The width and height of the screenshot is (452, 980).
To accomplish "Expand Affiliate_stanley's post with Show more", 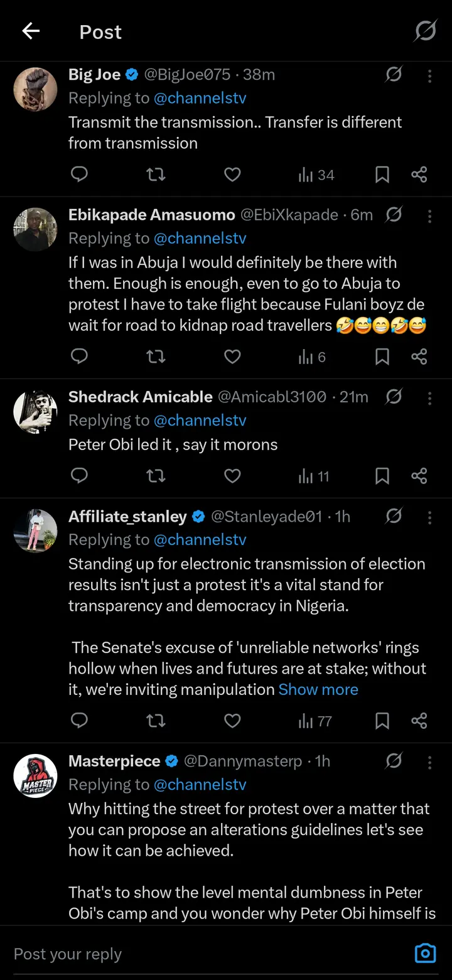I will (x=318, y=689).
